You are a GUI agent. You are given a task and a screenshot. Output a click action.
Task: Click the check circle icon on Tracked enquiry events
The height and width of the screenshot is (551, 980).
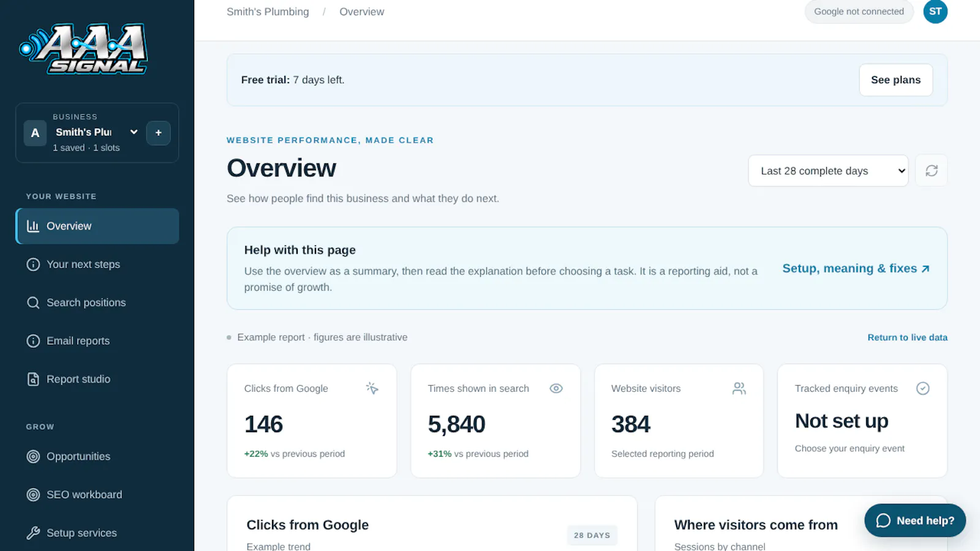click(x=922, y=388)
